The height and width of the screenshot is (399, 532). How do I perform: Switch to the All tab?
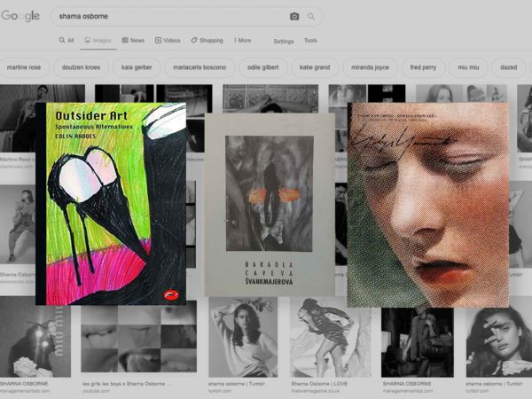[66, 41]
